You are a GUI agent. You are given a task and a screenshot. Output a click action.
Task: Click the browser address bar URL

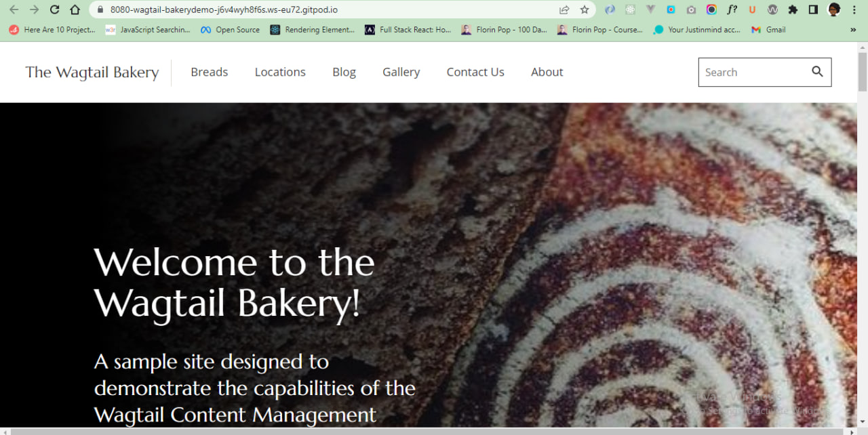click(224, 10)
